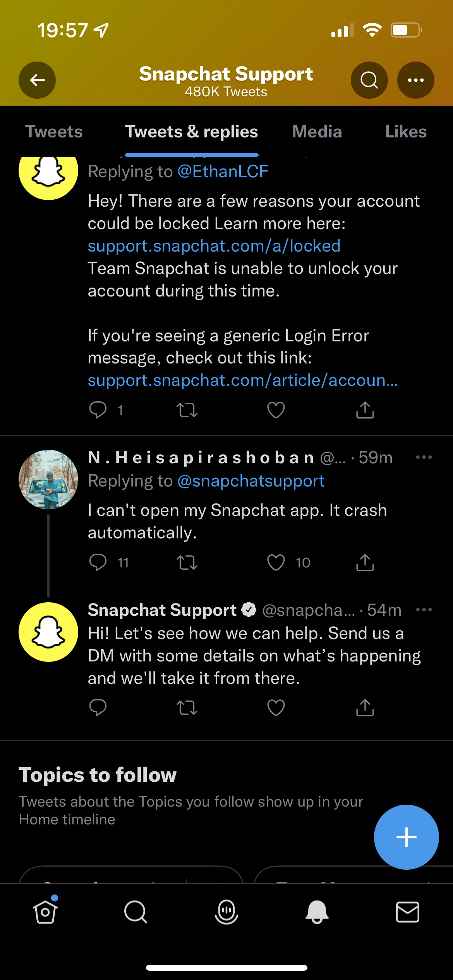
Task: Tap the back arrow button
Action: [x=37, y=80]
